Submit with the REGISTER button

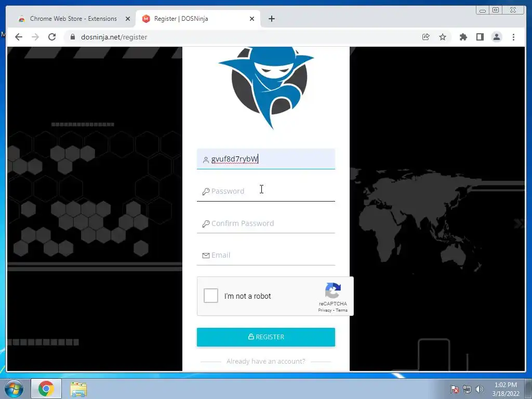(x=266, y=337)
